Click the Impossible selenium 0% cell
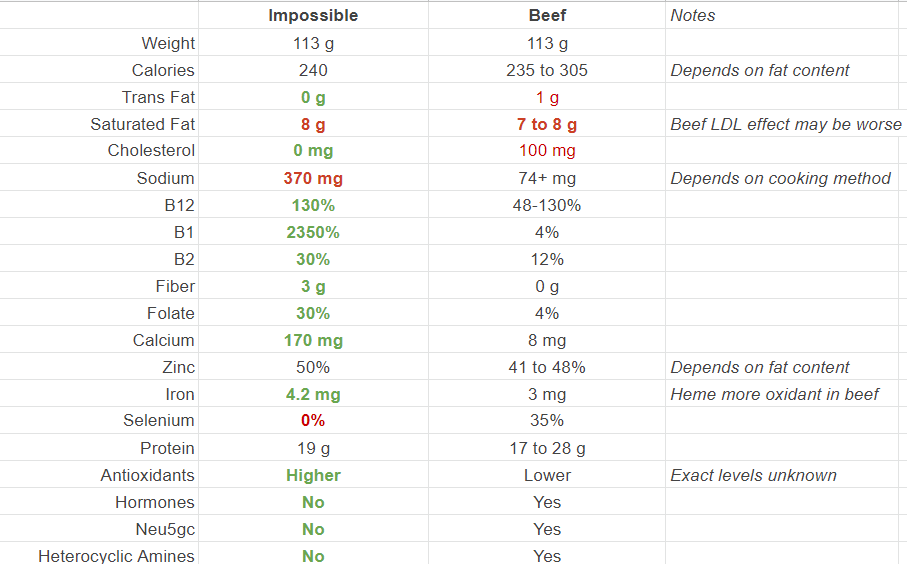907x564 pixels. tap(313, 420)
